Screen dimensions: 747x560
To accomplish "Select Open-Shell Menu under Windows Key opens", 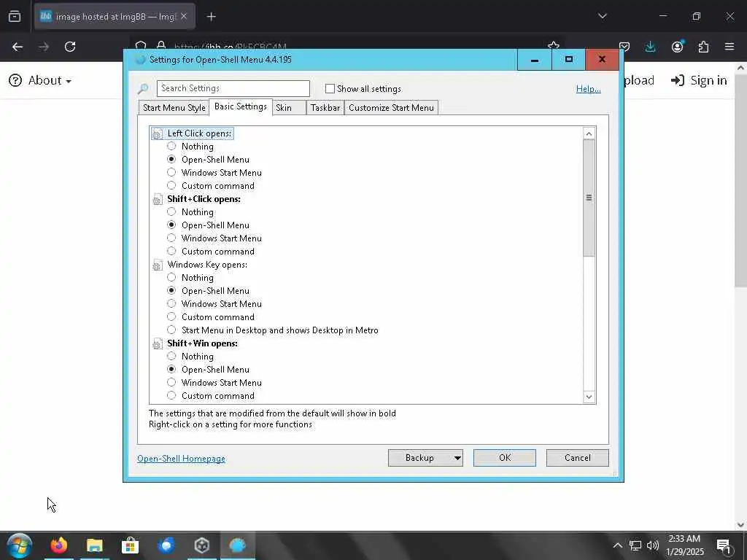I will 171,290.
